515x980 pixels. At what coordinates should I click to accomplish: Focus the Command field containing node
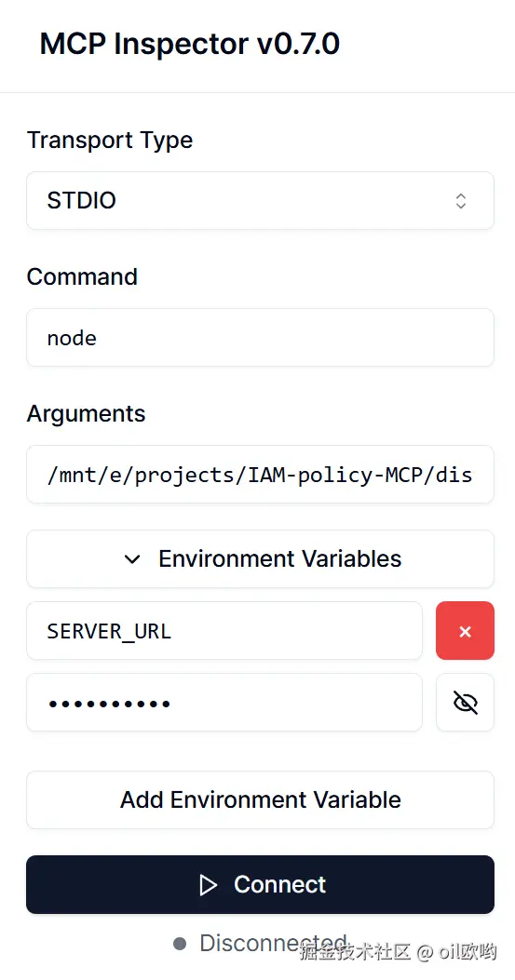tap(260, 338)
